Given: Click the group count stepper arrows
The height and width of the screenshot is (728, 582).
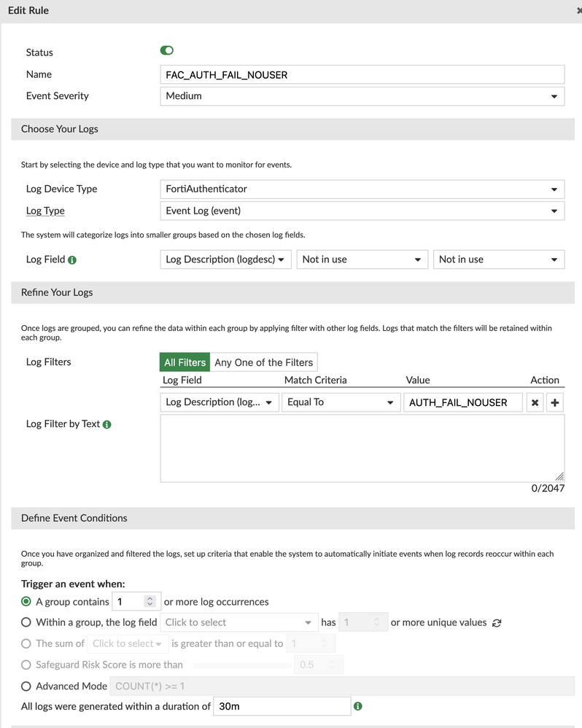Looking at the screenshot, I should pyautogui.click(x=150, y=602).
